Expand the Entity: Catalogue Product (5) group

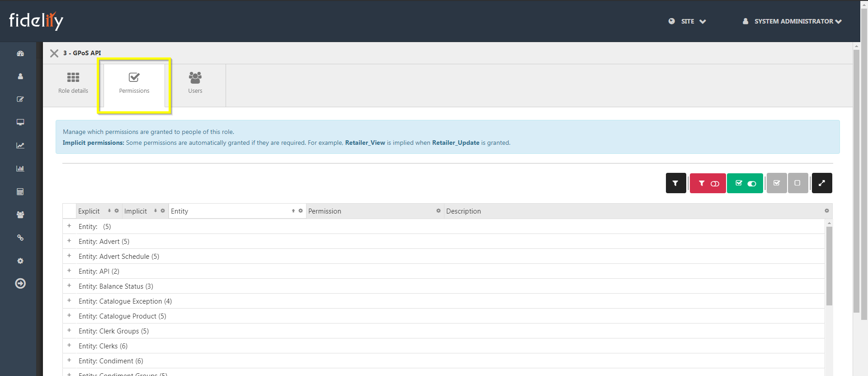[x=69, y=315]
